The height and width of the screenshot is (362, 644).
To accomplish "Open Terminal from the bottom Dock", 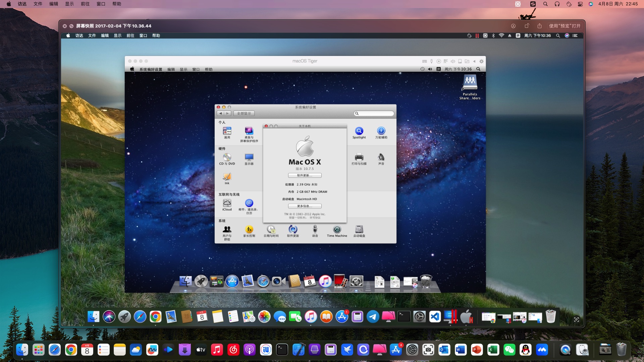I will pos(282,350).
